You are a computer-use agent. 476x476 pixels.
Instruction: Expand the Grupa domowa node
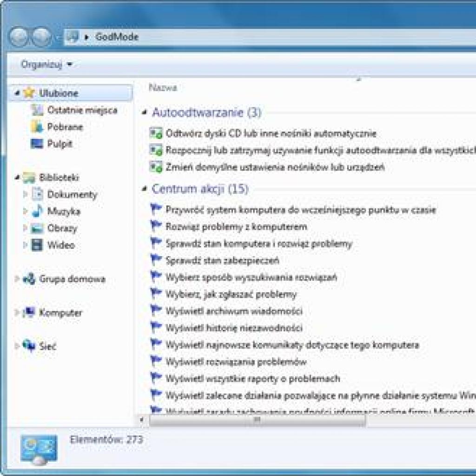pyautogui.click(x=17, y=279)
